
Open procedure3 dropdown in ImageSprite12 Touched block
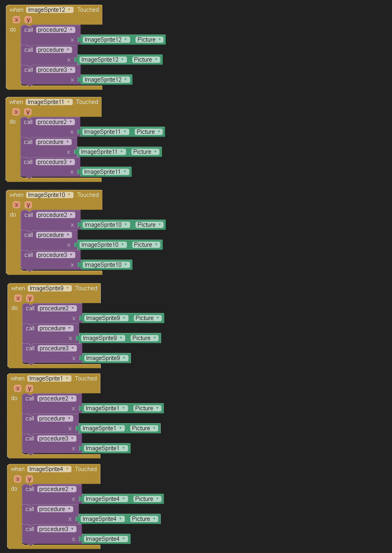pos(71,70)
